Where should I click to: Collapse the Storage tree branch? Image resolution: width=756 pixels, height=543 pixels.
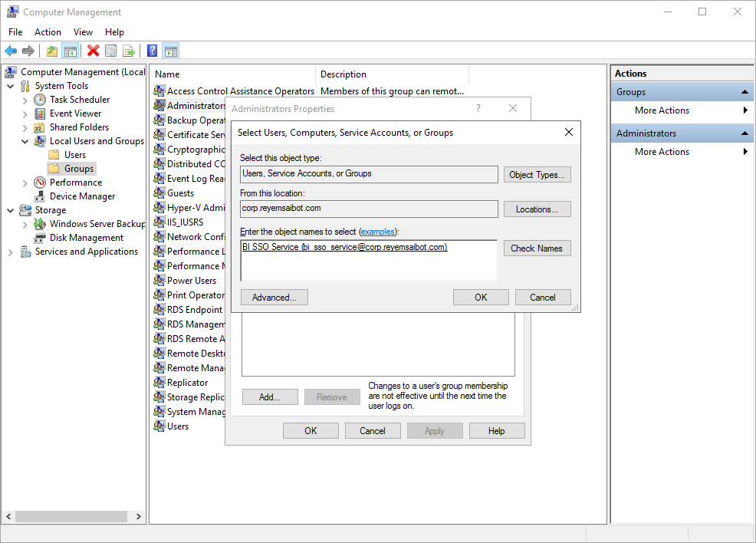[x=10, y=209]
